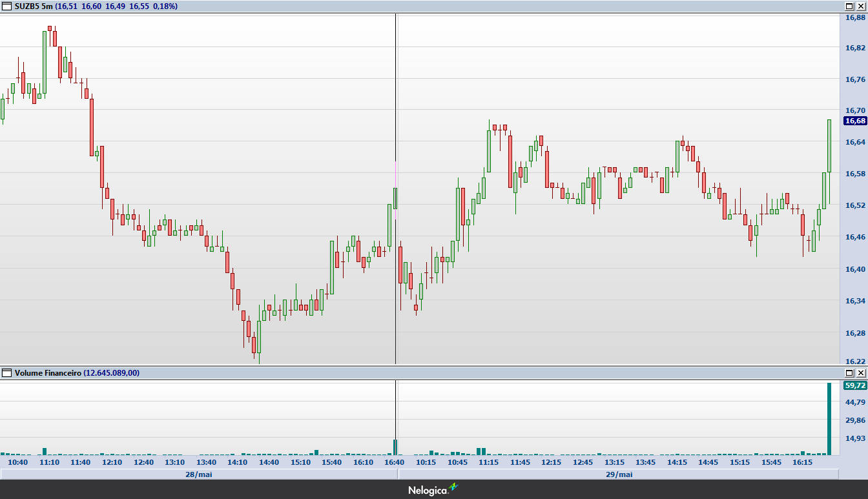Image resolution: width=868 pixels, height=499 pixels.
Task: Click the volume value tag 59,72
Action: [x=855, y=385]
